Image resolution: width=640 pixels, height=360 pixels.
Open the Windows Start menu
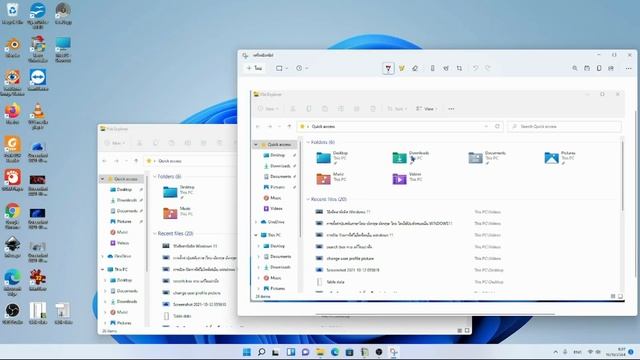[247, 352]
